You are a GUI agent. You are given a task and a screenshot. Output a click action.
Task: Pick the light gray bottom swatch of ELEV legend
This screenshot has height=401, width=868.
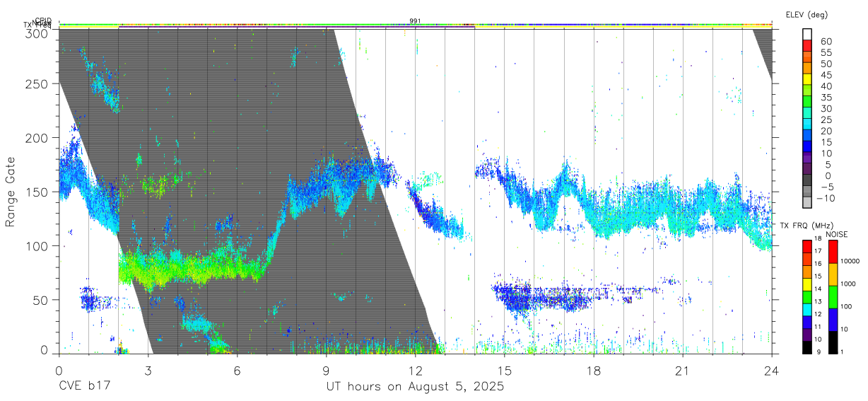[808, 203]
